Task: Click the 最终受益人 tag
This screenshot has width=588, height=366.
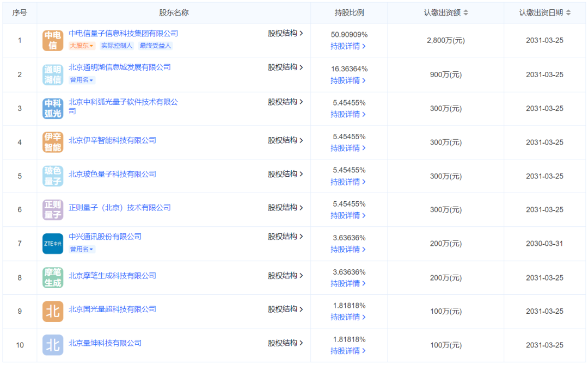Action: click(155, 46)
